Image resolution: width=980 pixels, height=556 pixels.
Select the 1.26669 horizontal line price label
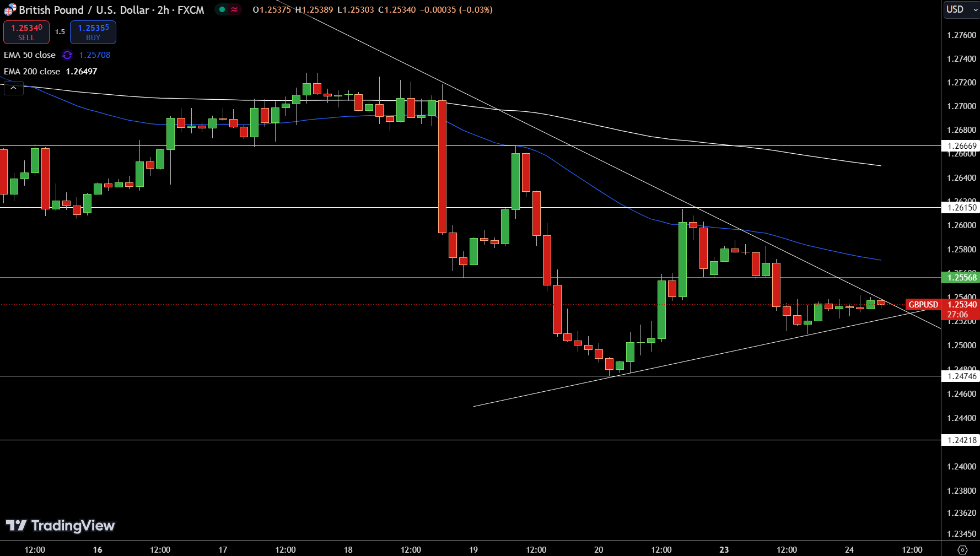[x=961, y=146]
